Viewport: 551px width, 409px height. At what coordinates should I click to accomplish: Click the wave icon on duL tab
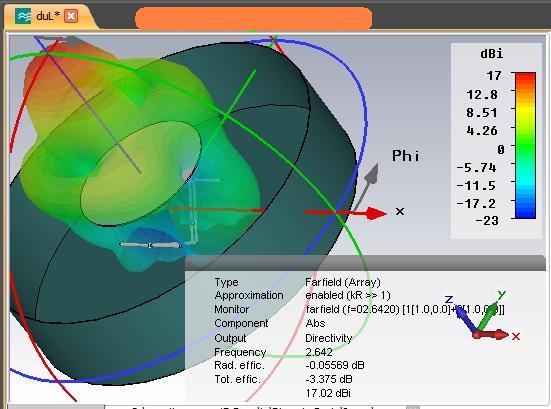23,16
